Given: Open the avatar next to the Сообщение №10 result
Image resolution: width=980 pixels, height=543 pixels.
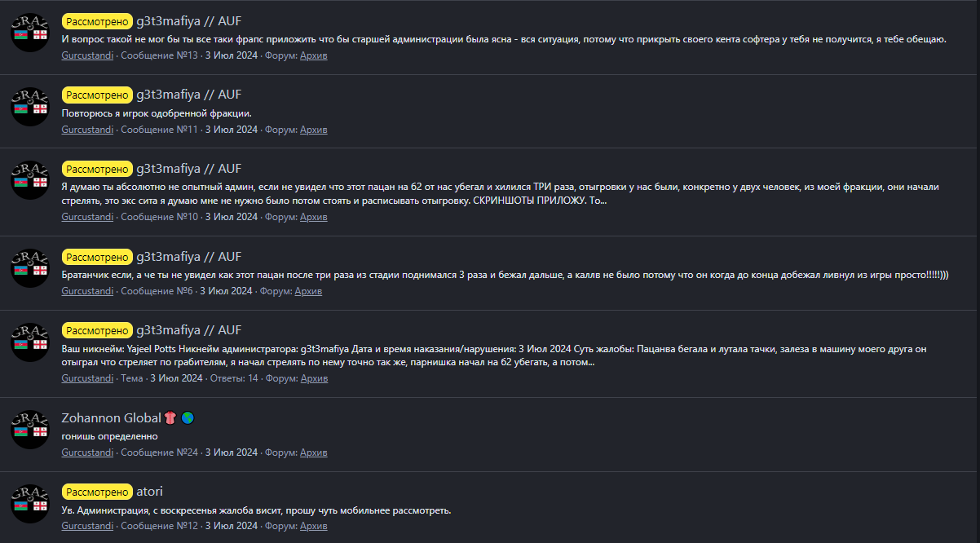Looking at the screenshot, I should tap(30, 180).
